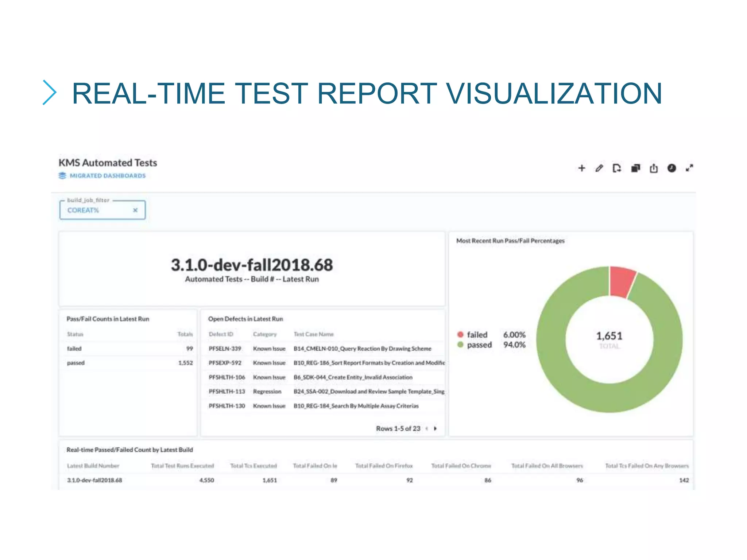Click the share dashboard icon
The image size is (747, 560).
654,168
